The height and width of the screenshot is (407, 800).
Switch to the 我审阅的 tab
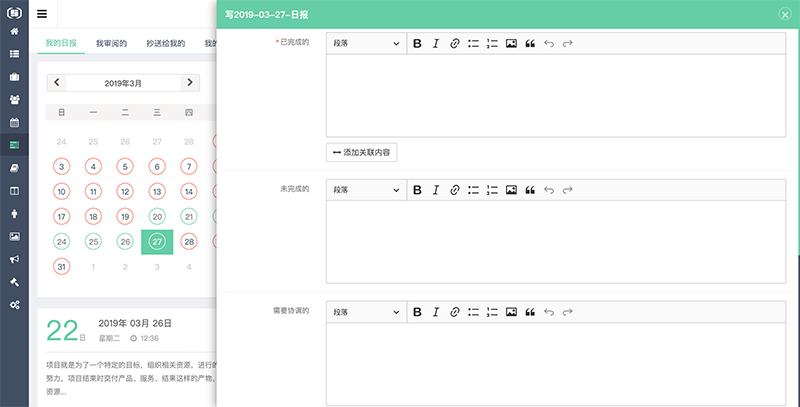point(111,44)
